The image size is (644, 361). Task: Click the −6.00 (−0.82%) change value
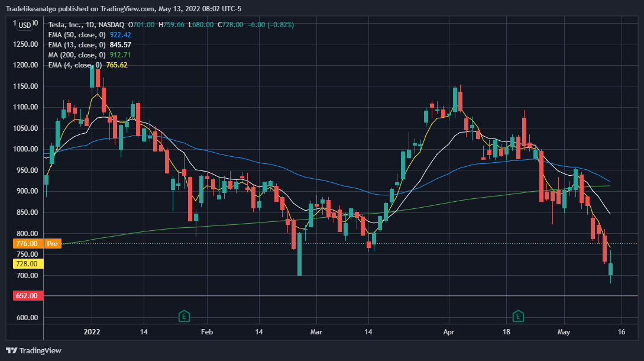click(x=271, y=25)
